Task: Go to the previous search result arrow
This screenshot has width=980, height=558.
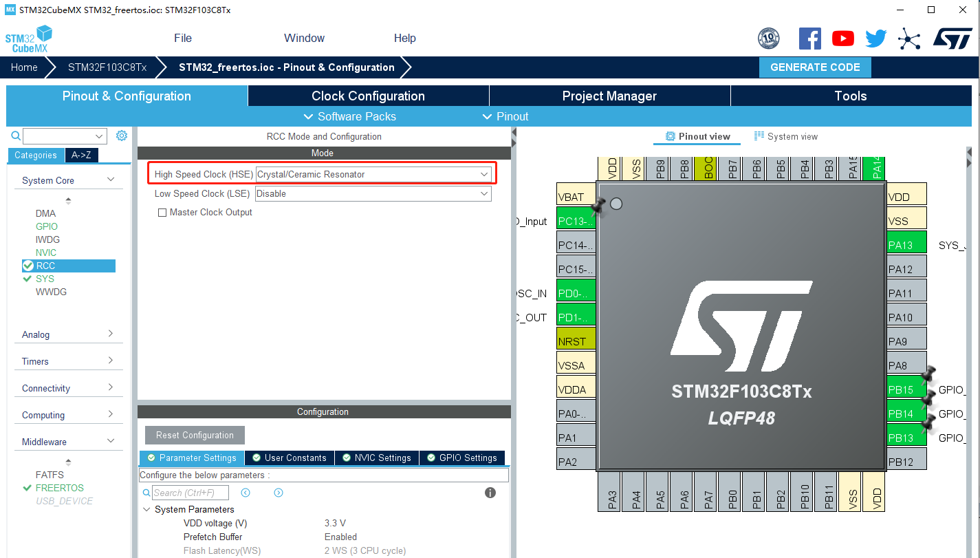Action: point(246,493)
